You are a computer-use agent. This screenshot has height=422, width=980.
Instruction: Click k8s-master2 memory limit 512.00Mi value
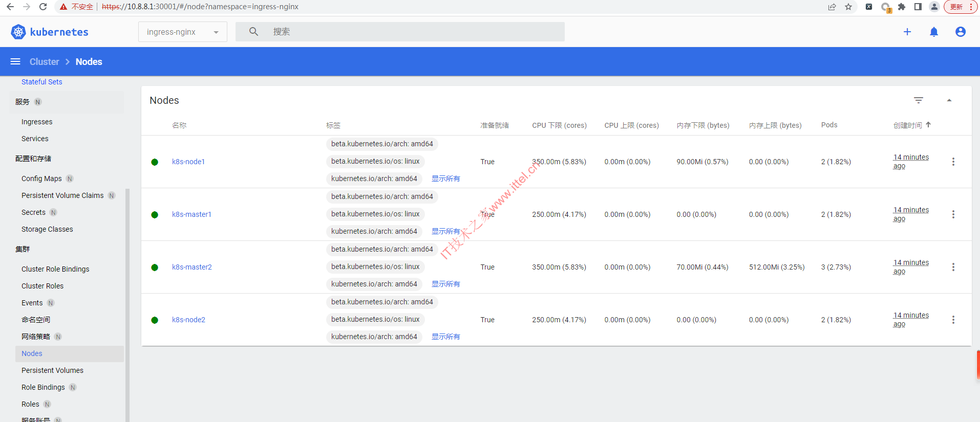tap(777, 267)
